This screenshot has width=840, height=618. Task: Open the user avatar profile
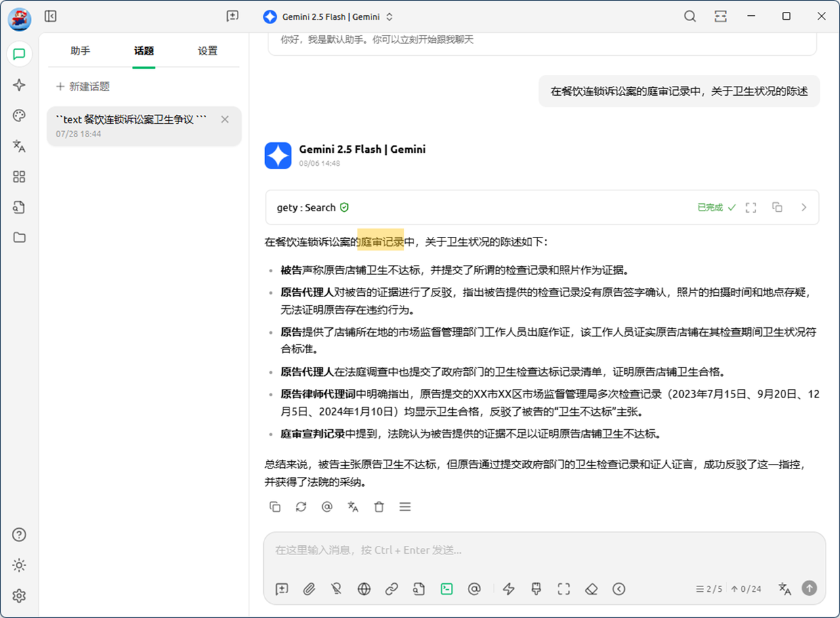coord(19,18)
